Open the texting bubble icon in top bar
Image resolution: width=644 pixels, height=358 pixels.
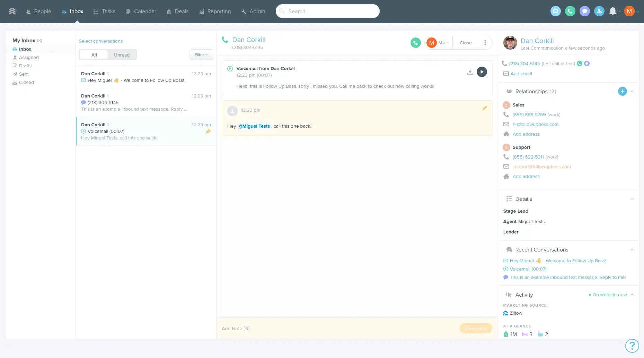point(585,11)
